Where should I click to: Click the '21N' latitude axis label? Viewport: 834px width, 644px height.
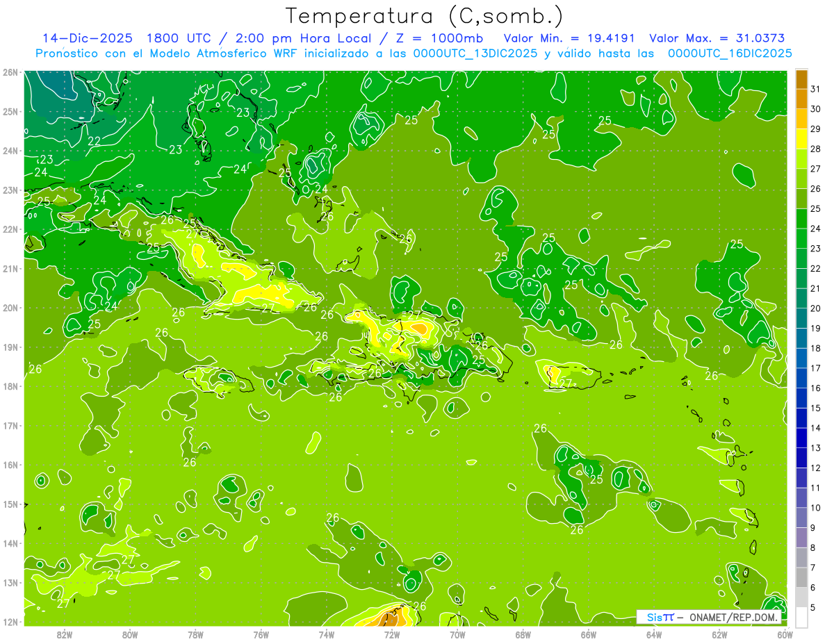pos(10,268)
